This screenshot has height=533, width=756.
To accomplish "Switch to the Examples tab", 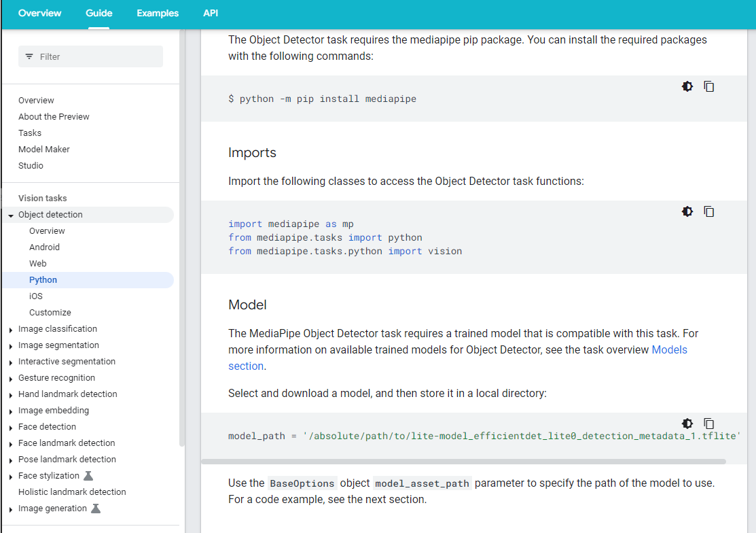I will [158, 14].
